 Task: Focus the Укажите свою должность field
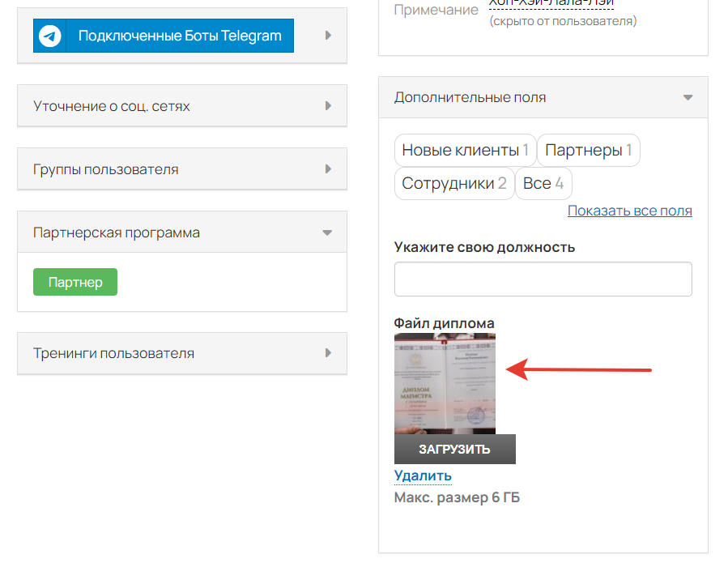pos(543,279)
